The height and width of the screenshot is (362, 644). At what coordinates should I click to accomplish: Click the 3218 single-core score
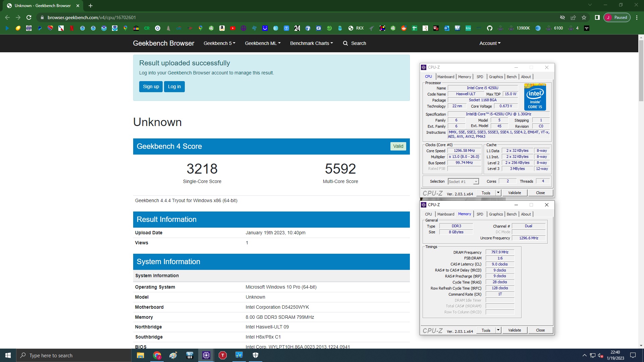[202, 169]
